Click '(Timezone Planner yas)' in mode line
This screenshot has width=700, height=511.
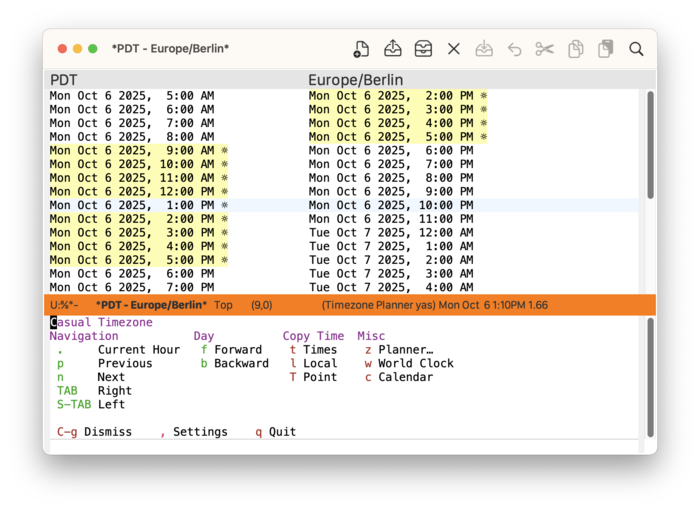(379, 305)
